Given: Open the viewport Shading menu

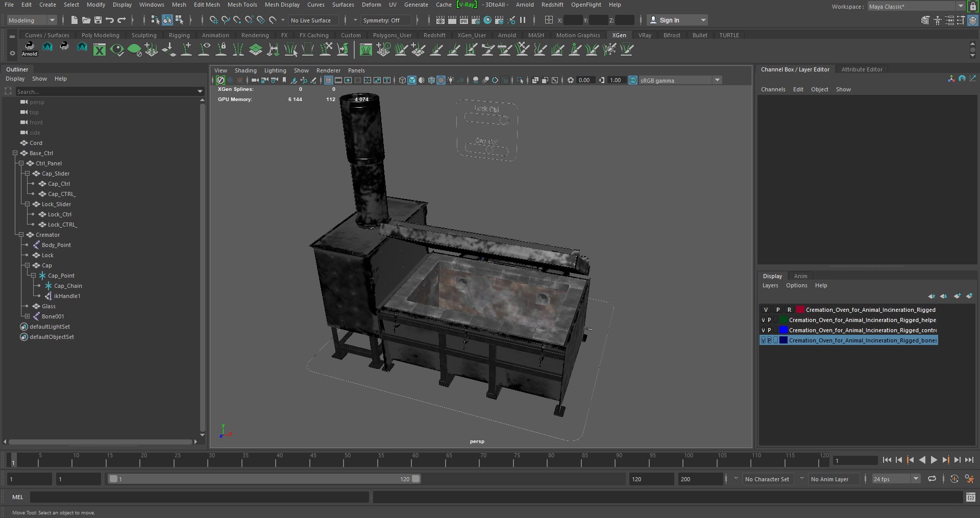Looking at the screenshot, I should coord(246,70).
